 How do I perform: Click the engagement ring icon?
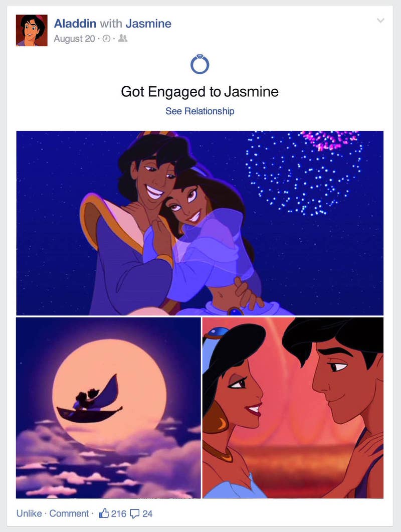point(200,64)
